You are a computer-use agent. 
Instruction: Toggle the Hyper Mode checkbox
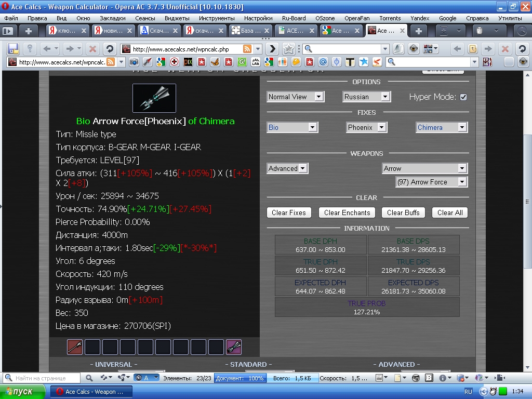click(463, 97)
